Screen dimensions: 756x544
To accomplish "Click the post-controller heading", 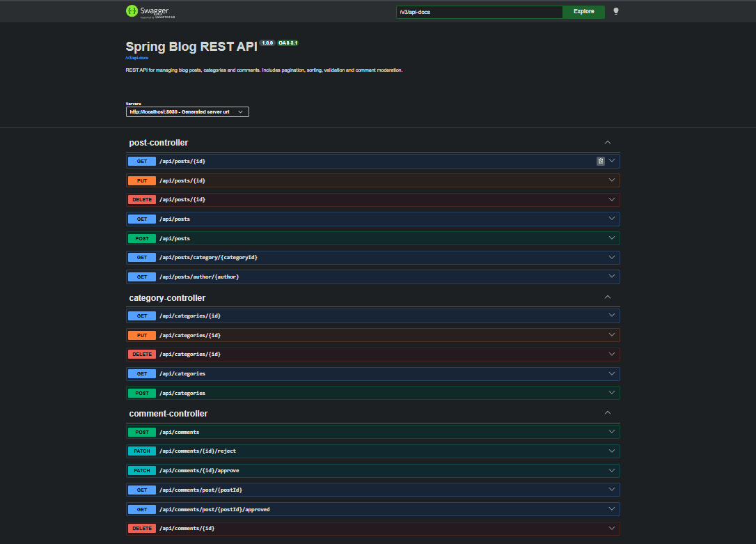I will [x=159, y=143].
